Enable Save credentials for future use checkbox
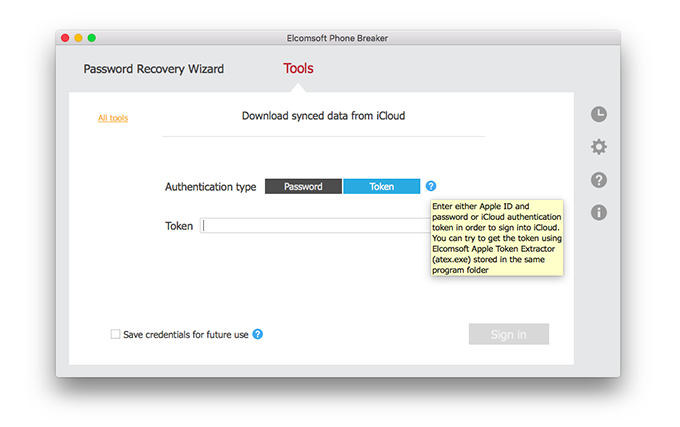Image resolution: width=680 pixels, height=427 pixels. pyautogui.click(x=115, y=334)
